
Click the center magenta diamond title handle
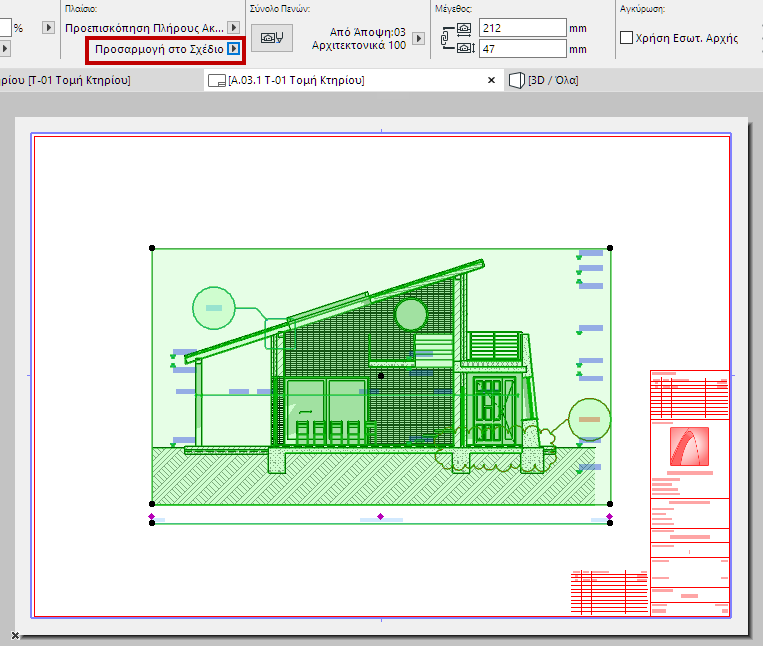point(380,516)
